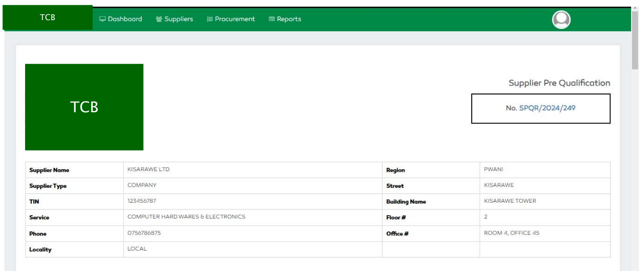Click the Dashboard monitor icon
The height and width of the screenshot is (273, 644).
tap(103, 19)
